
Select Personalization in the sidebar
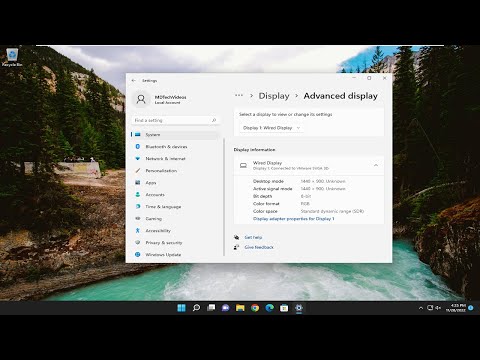click(175, 171)
